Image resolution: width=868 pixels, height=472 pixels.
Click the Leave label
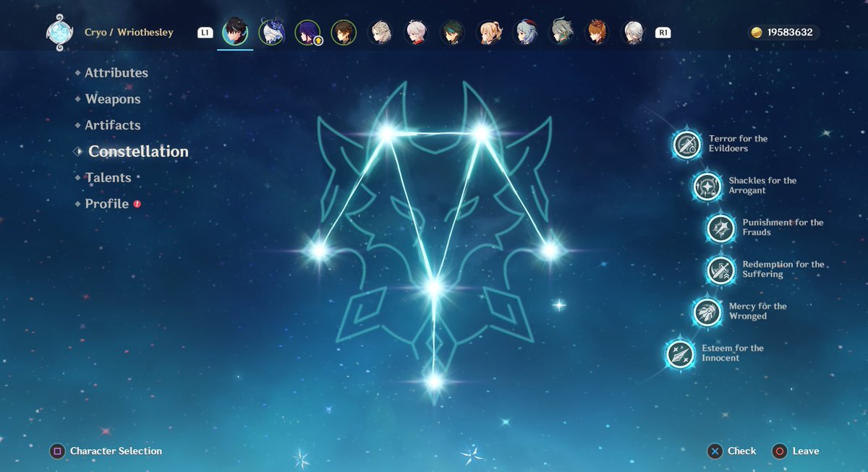[806, 451]
